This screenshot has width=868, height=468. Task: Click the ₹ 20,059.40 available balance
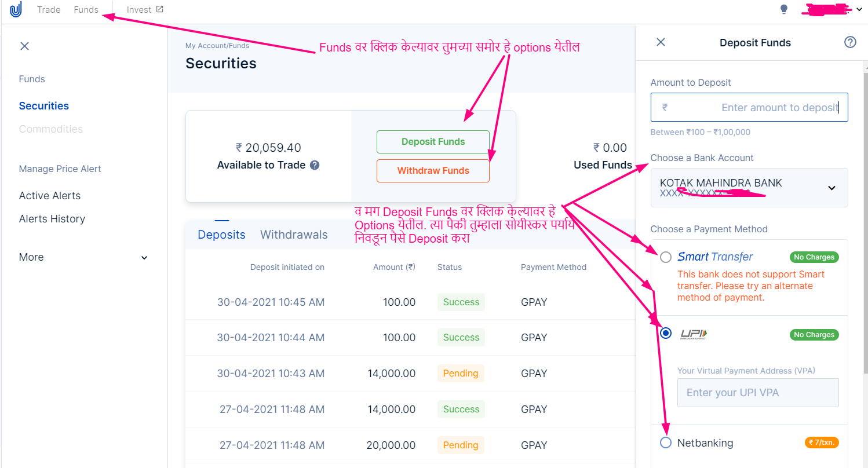268,148
